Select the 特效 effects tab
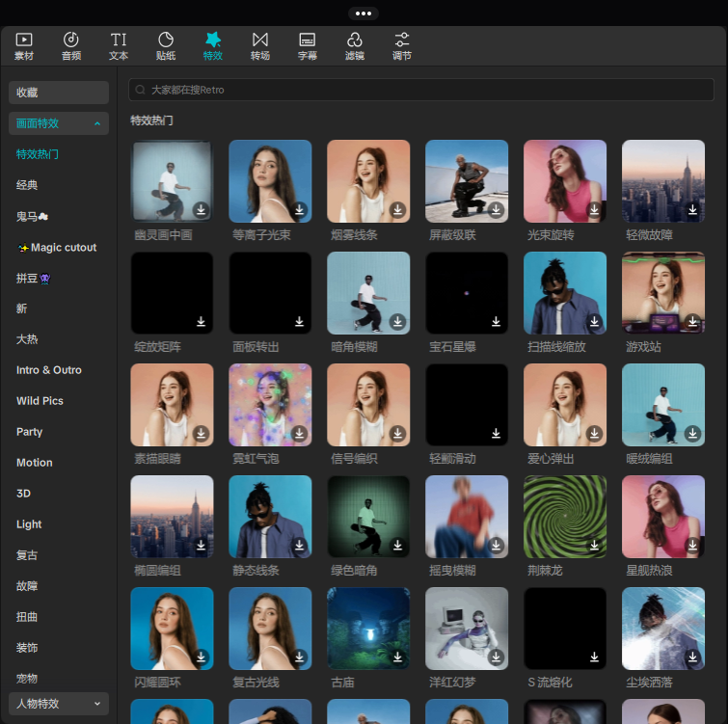 click(x=213, y=46)
